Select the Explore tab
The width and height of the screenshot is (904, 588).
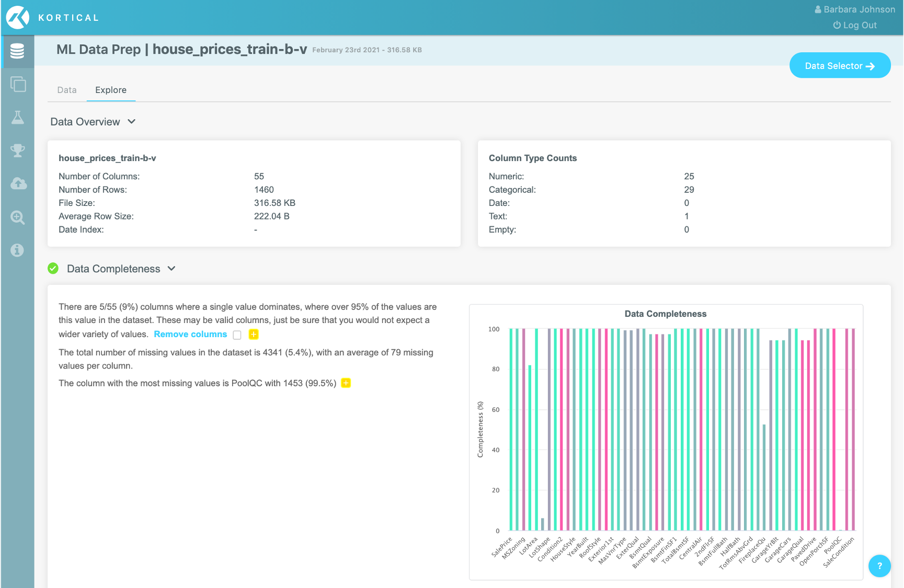coord(111,90)
